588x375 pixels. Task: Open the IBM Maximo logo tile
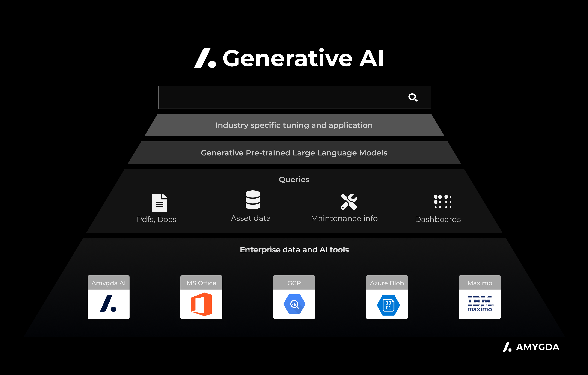(x=480, y=304)
